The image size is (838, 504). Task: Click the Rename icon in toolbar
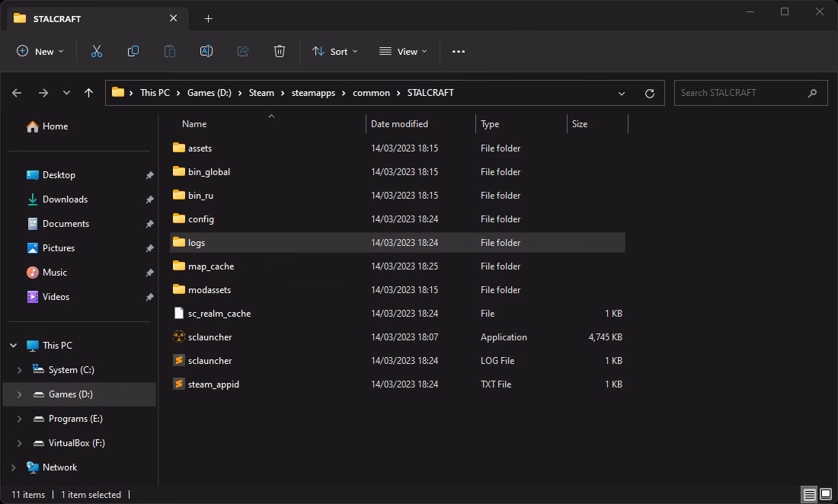[x=206, y=51]
